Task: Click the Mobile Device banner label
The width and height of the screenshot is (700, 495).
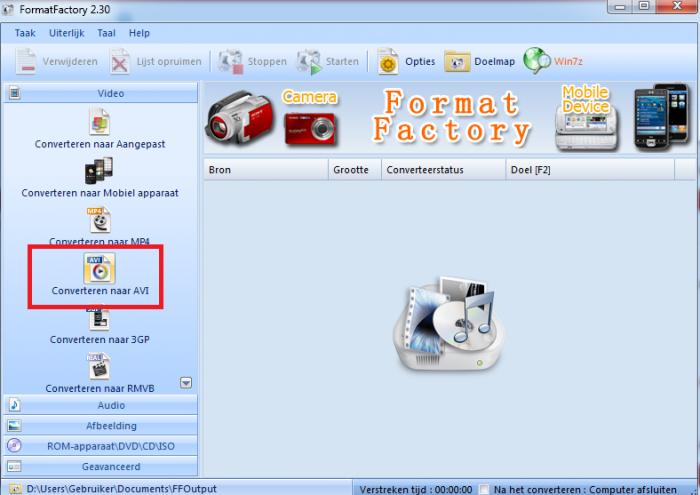Action: (x=586, y=99)
